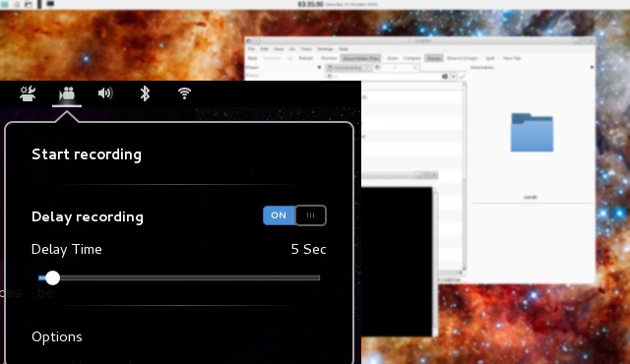Toggle Delay recording switch off
The width and height of the screenshot is (630, 364).
[x=294, y=215]
